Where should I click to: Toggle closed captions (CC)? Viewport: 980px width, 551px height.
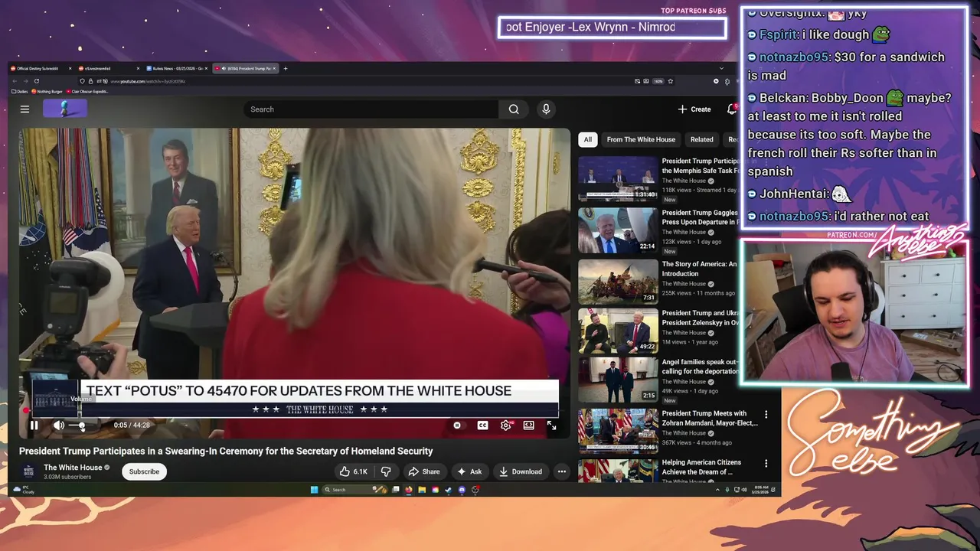[x=482, y=425]
